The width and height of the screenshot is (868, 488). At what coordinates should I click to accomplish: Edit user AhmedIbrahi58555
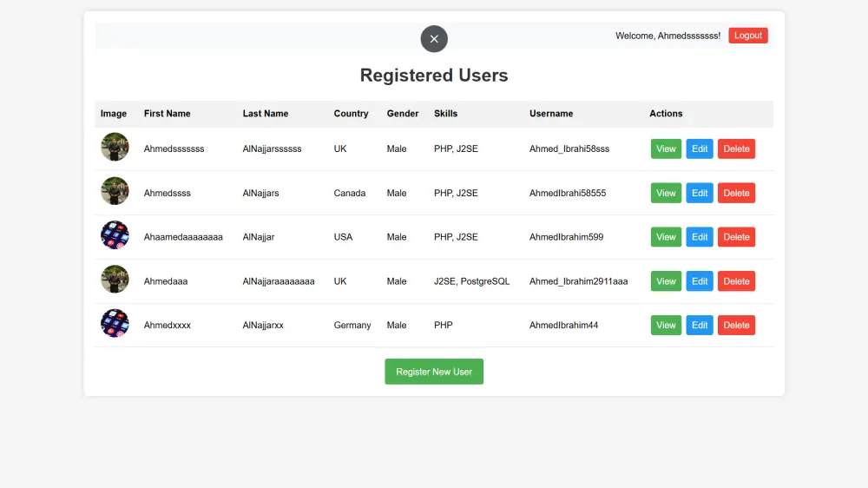[x=700, y=194]
